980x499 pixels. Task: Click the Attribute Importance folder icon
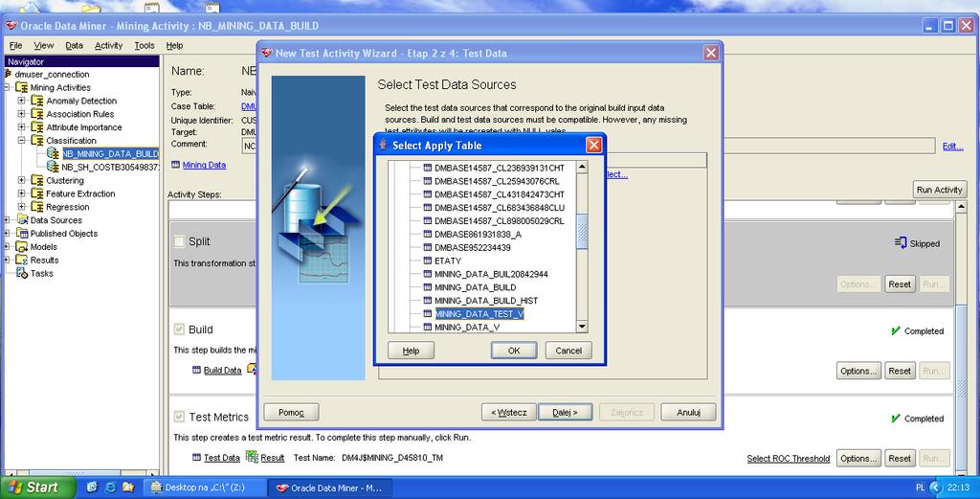[x=37, y=127]
